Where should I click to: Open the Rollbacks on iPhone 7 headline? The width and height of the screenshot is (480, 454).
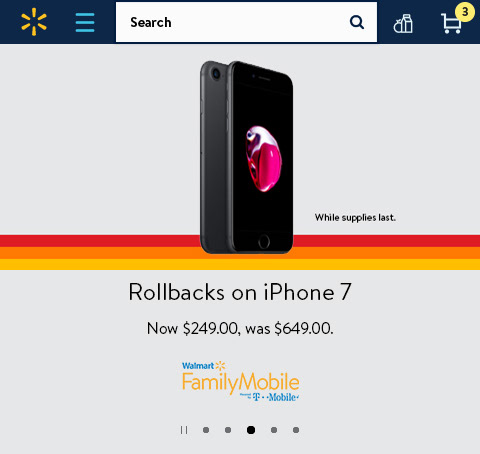click(240, 292)
